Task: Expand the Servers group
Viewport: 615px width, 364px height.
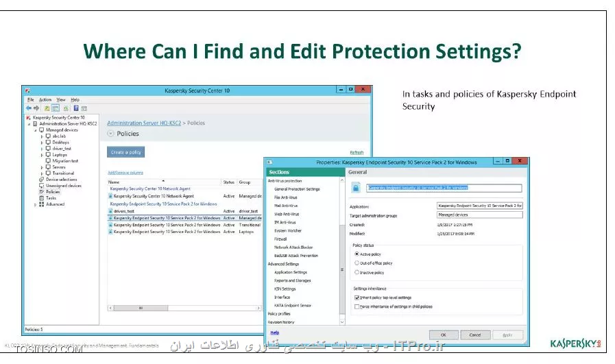Action: pos(42,167)
